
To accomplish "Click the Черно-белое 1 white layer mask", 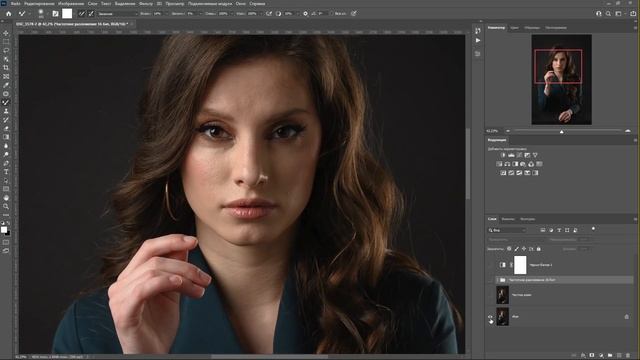I will [520, 265].
